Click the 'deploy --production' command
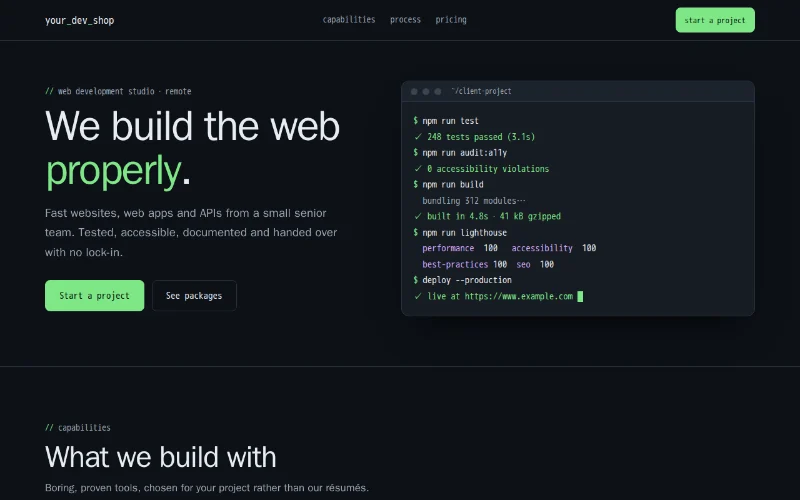The image size is (800, 500). [x=467, y=280]
